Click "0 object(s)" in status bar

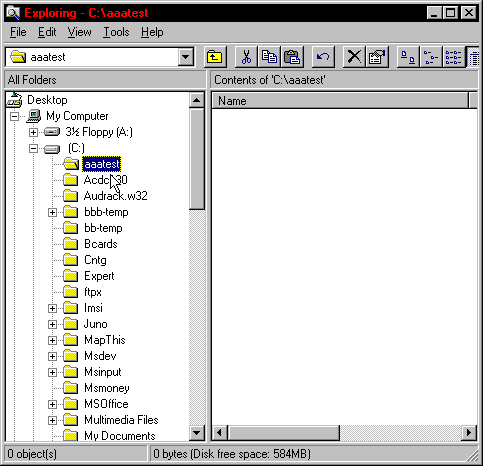32,454
